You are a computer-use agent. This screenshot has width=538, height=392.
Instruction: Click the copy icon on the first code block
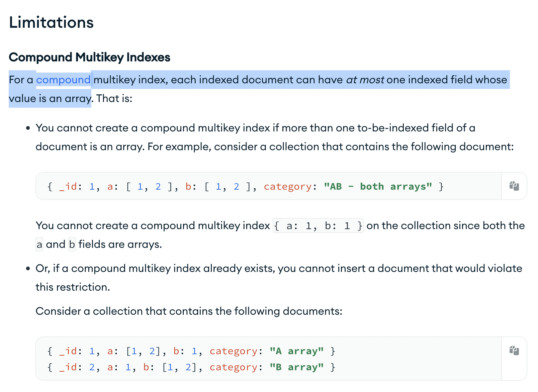[514, 186]
